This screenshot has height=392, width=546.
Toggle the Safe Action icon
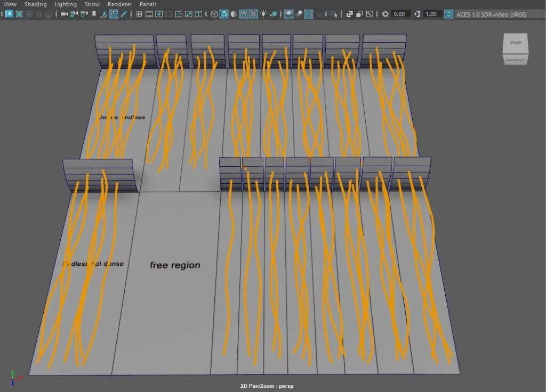tap(188, 14)
